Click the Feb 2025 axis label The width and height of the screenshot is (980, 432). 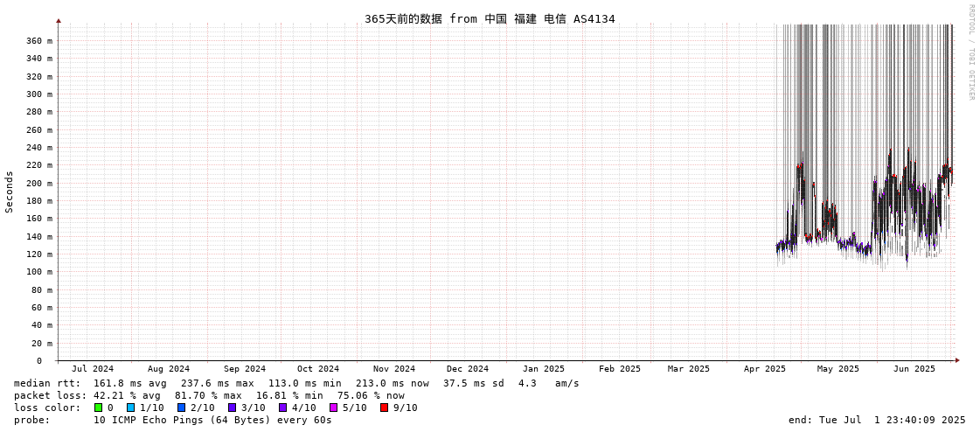[x=620, y=369]
